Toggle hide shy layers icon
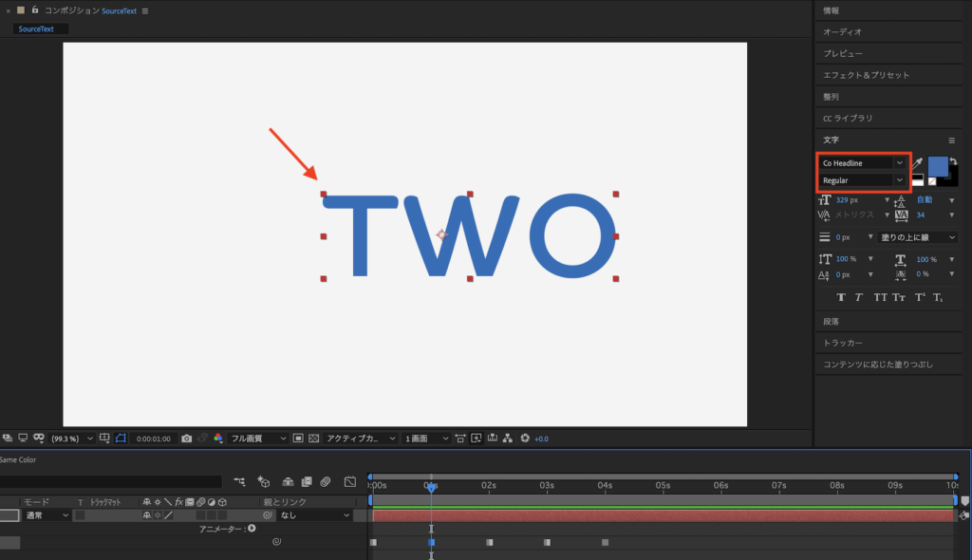This screenshot has height=560, width=972. [x=288, y=481]
